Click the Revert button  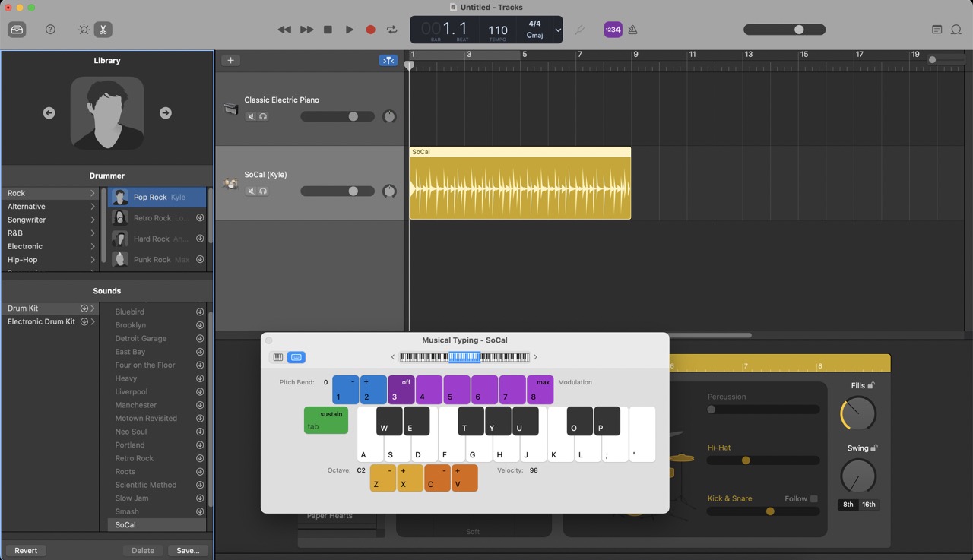pyautogui.click(x=26, y=550)
